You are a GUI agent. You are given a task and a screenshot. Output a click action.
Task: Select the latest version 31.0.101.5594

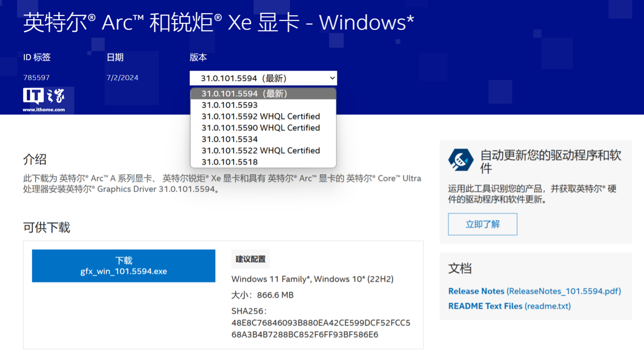pos(244,93)
